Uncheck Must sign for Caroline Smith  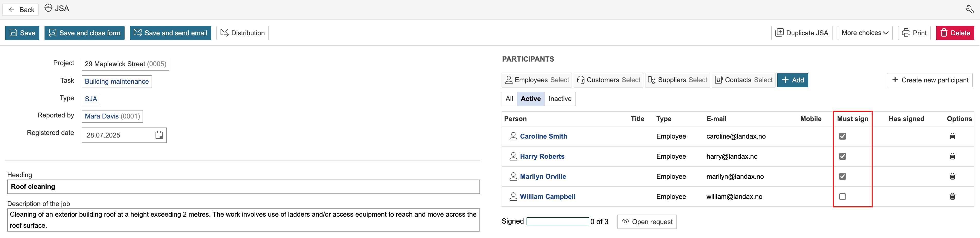[x=842, y=136]
